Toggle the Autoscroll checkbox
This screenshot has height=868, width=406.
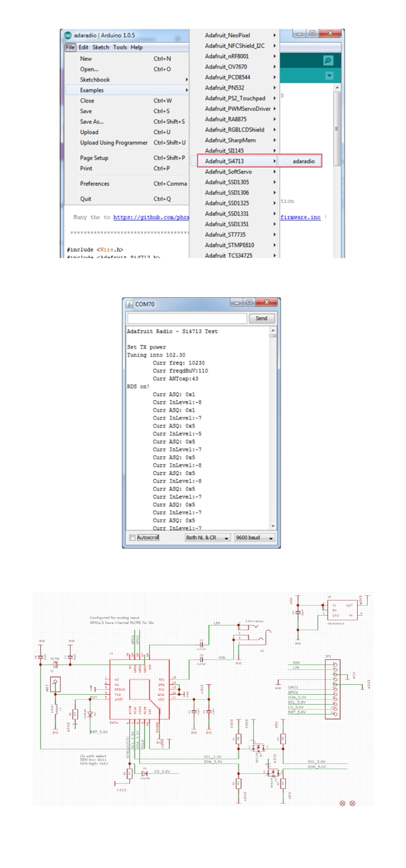(132, 538)
